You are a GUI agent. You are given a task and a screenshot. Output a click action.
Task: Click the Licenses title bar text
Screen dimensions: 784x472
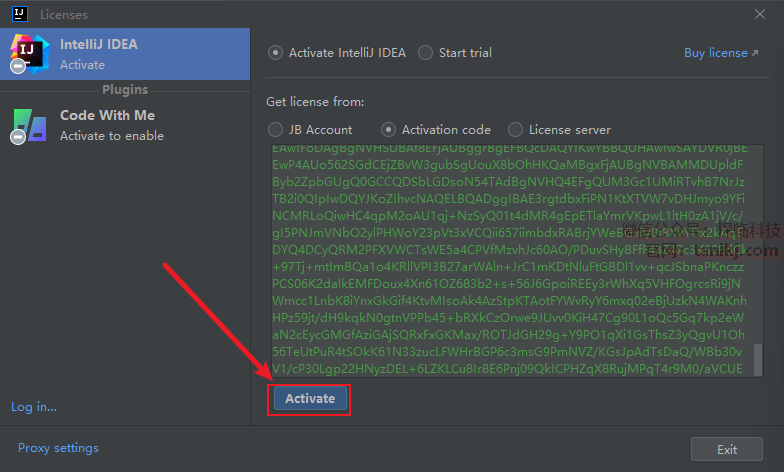click(64, 14)
